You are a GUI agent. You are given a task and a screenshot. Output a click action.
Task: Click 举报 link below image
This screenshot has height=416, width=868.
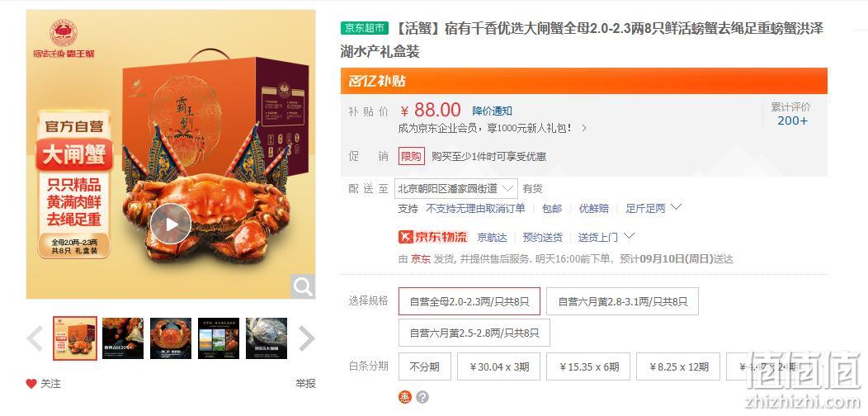(x=305, y=383)
